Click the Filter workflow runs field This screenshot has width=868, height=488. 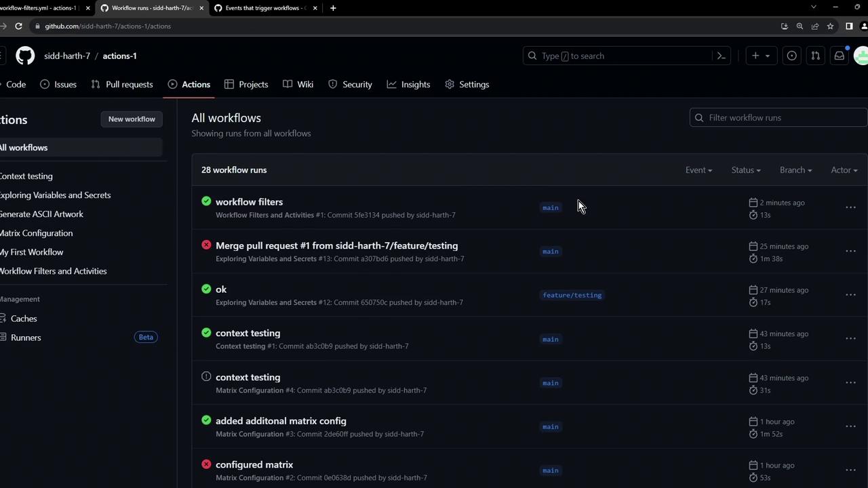pos(778,117)
